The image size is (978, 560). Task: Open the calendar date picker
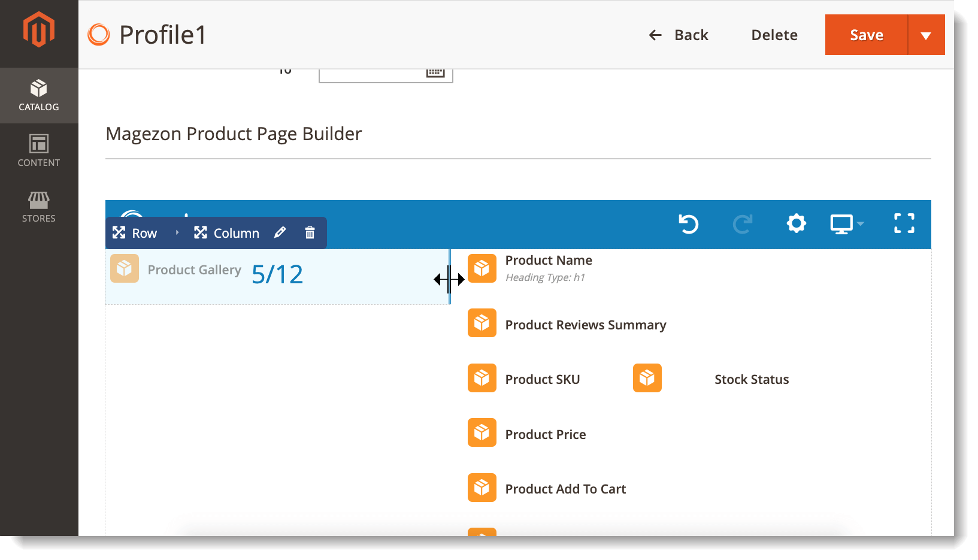pyautogui.click(x=437, y=71)
